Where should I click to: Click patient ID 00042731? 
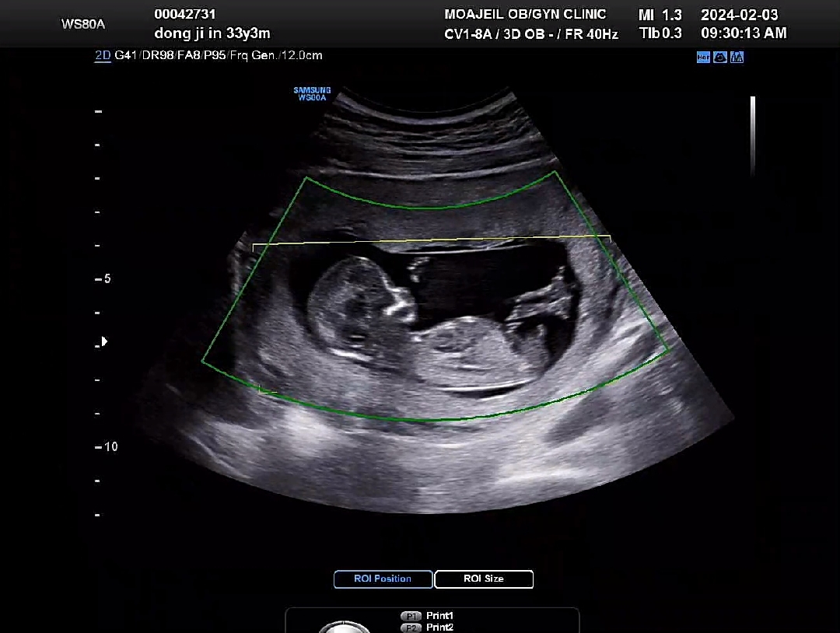click(185, 14)
